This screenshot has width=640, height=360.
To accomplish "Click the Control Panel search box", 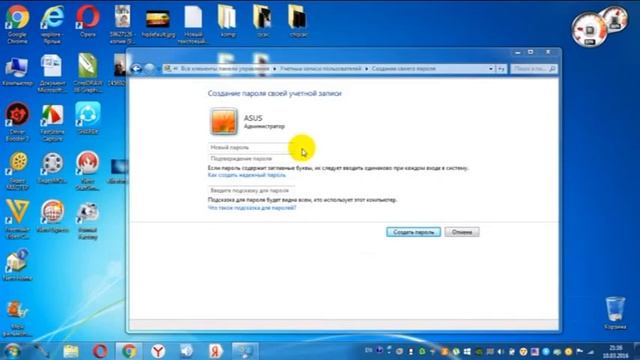I will 534,69.
